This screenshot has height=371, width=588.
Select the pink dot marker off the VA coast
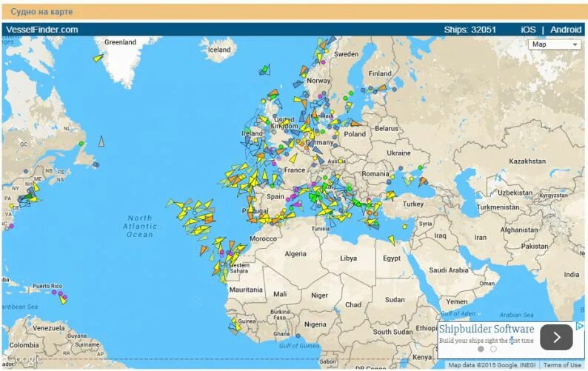click(11, 226)
